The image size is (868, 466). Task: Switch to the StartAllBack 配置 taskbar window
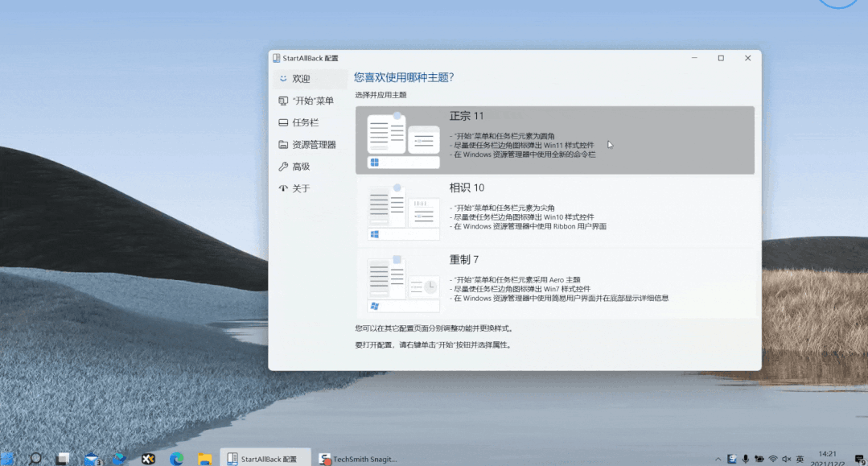(x=265, y=457)
